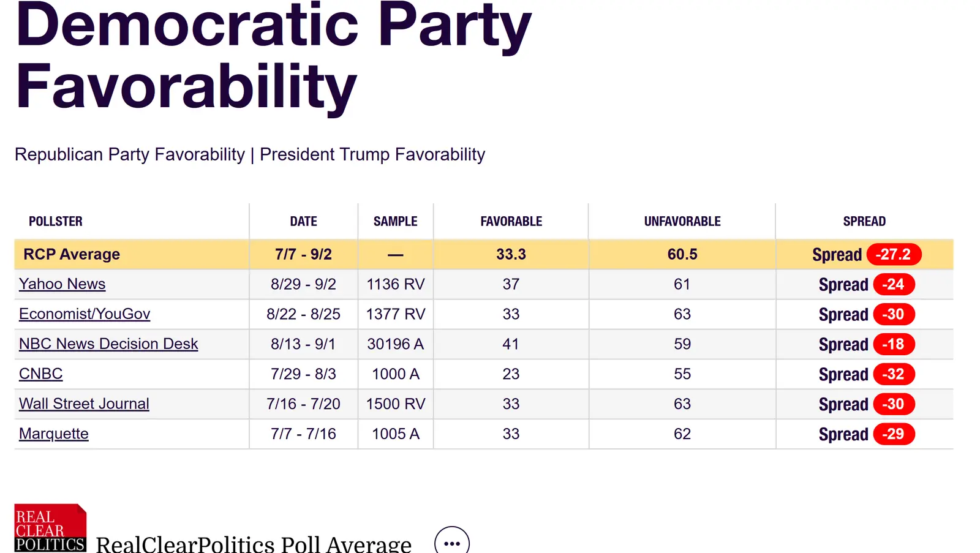Go to Republican Party Favorability page
The height and width of the screenshot is (553, 980).
pos(130,154)
